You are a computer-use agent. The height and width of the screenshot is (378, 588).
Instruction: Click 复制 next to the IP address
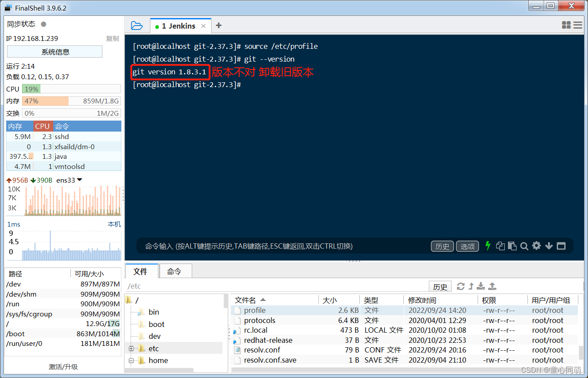click(113, 39)
